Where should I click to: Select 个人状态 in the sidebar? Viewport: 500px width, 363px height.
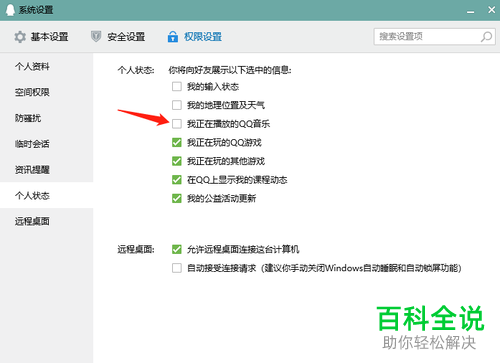(x=46, y=195)
